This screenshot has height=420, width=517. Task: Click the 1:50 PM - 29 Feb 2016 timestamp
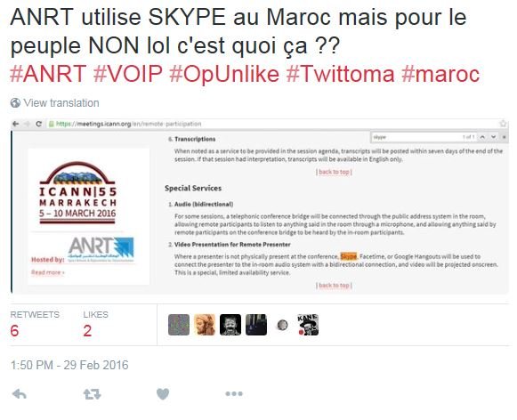pyautogui.click(x=69, y=365)
